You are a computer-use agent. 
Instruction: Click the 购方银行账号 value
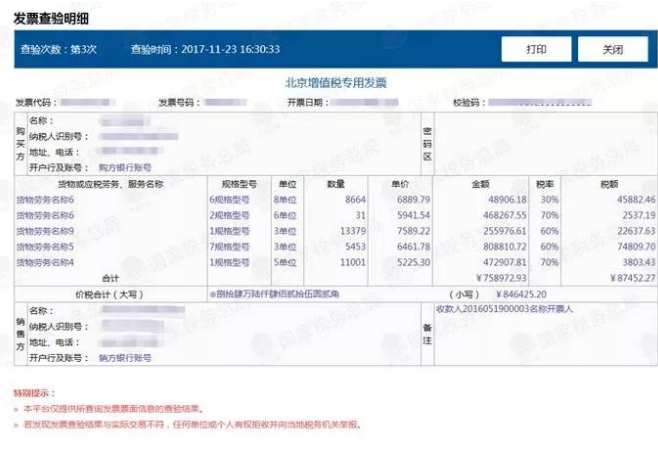125,167
